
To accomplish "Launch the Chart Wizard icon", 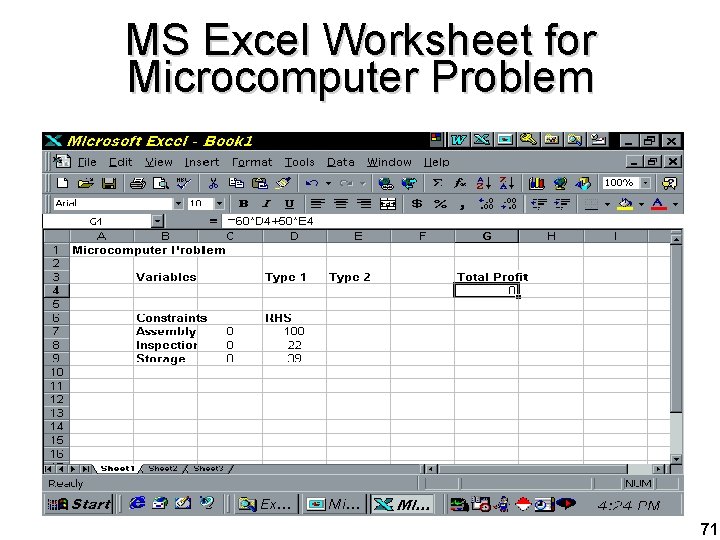I will coord(536,183).
